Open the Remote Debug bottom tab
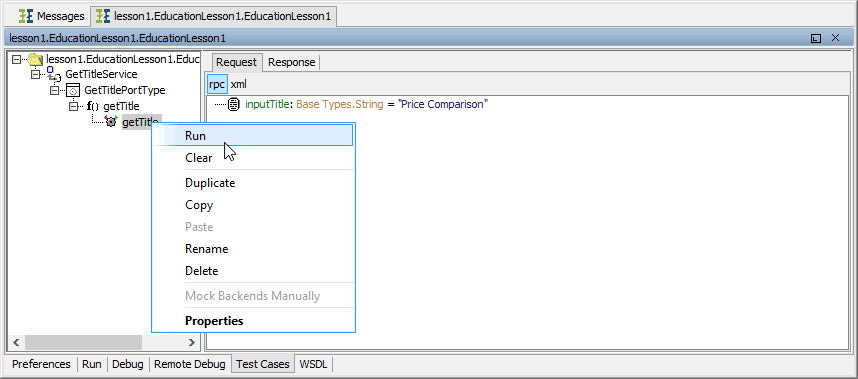Image resolution: width=858 pixels, height=379 pixels. coord(190,364)
